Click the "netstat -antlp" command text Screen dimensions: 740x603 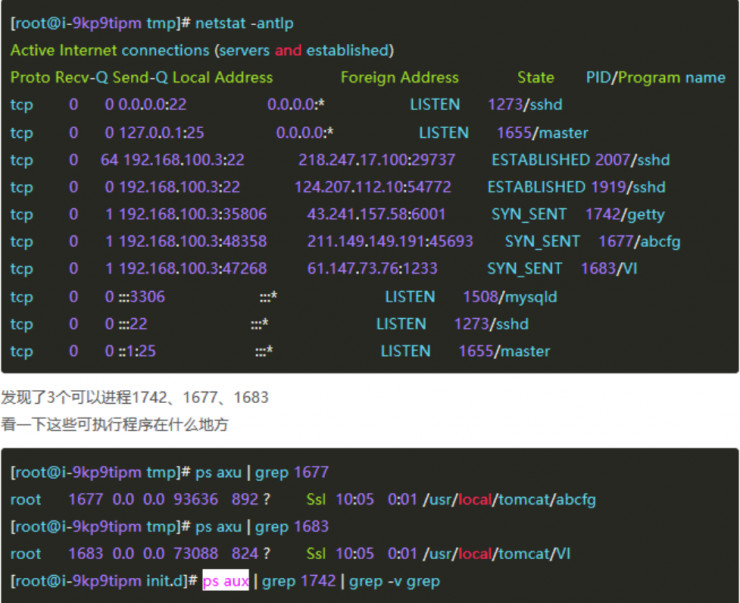click(x=245, y=23)
